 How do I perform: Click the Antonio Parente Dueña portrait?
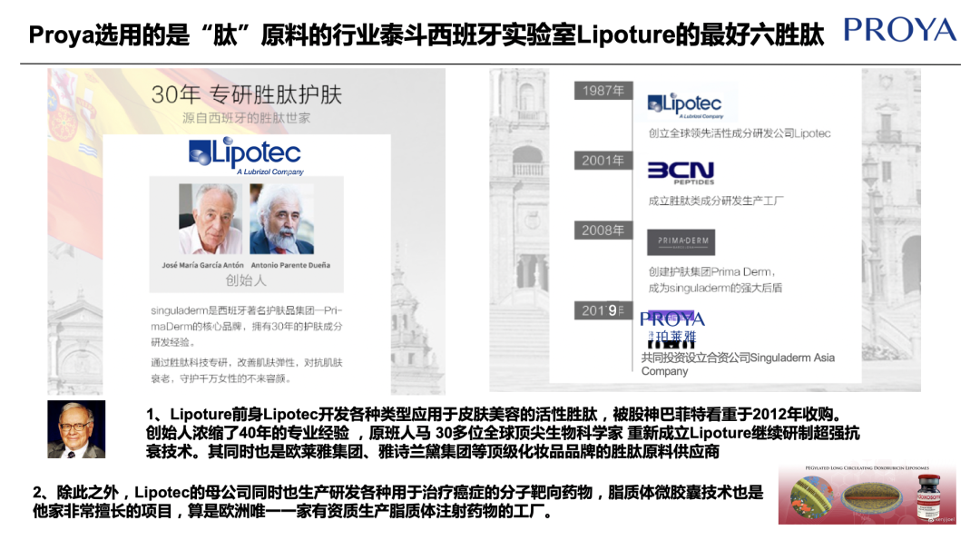[281, 219]
